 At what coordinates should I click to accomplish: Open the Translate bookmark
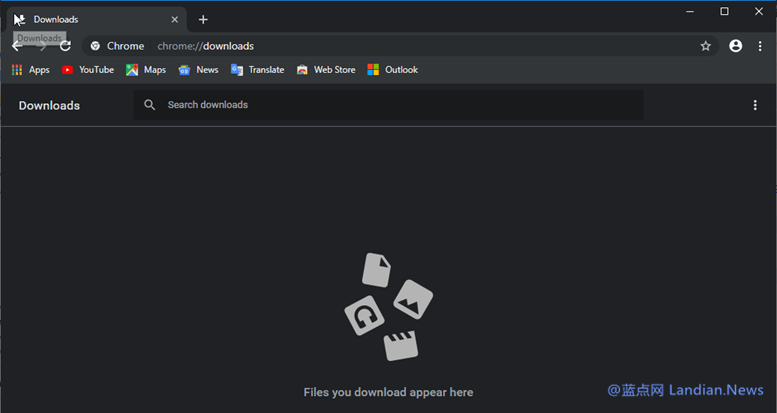click(257, 70)
